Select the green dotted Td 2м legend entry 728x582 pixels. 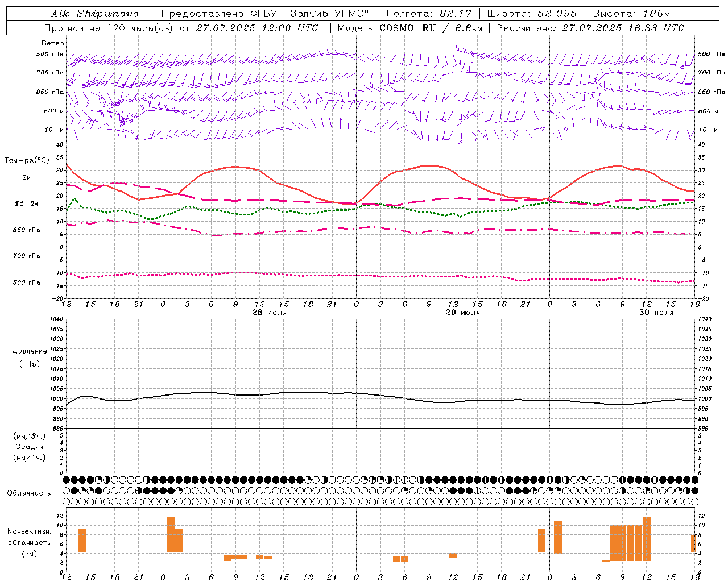26,205
